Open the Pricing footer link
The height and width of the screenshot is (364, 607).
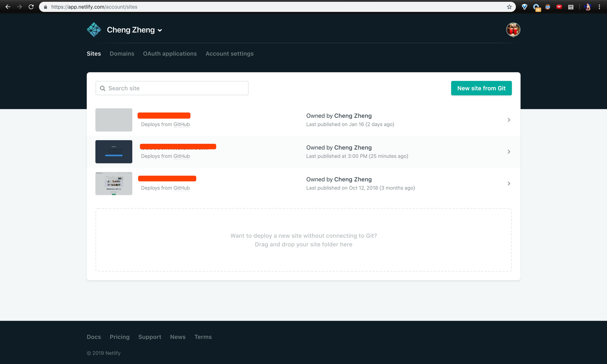120,337
